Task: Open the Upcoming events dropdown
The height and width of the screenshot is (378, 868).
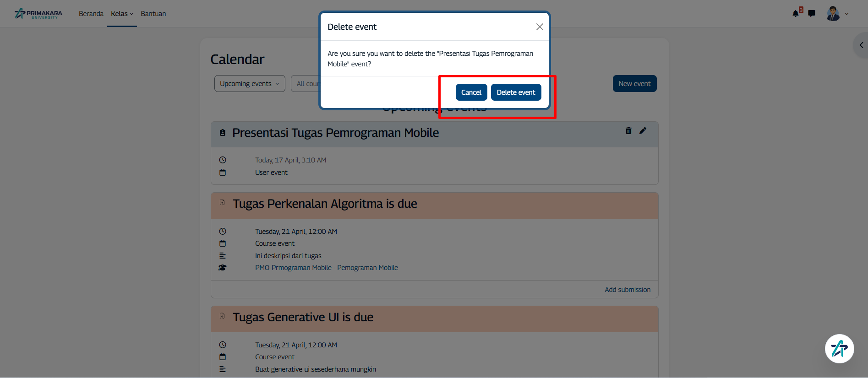Action: click(250, 84)
